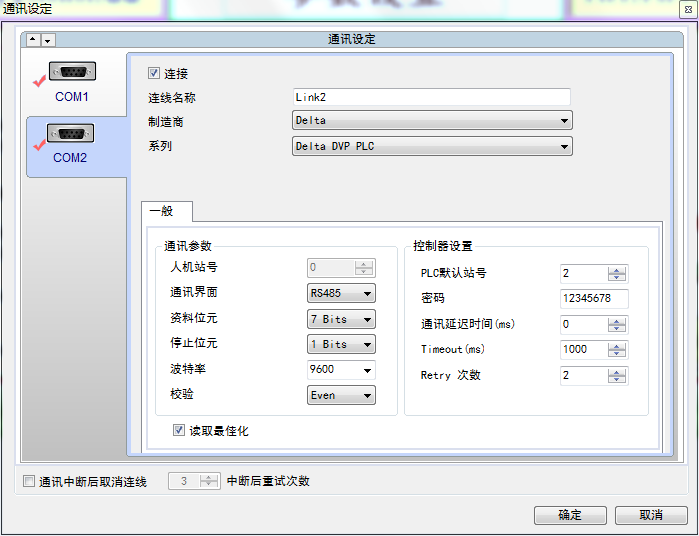Switch to the 一般 tab
Screen dimensions: 699x536
click(x=161, y=211)
